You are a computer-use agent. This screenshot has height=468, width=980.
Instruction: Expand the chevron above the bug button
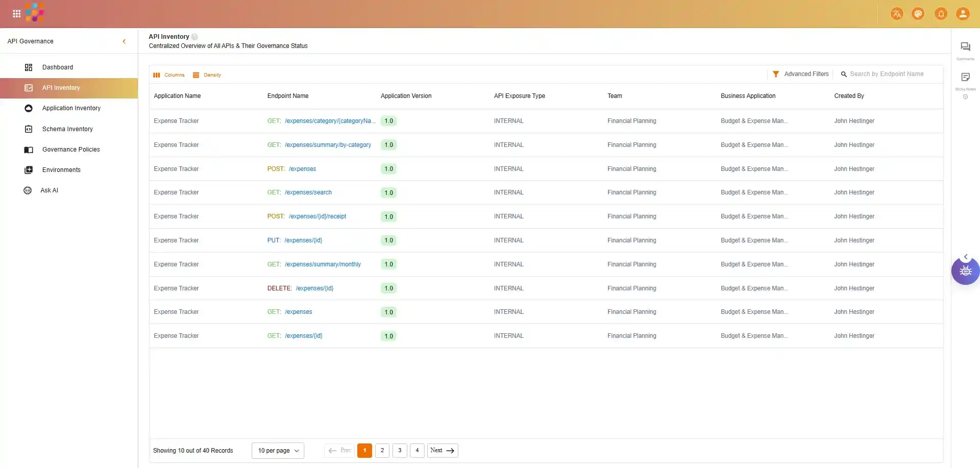tap(965, 256)
